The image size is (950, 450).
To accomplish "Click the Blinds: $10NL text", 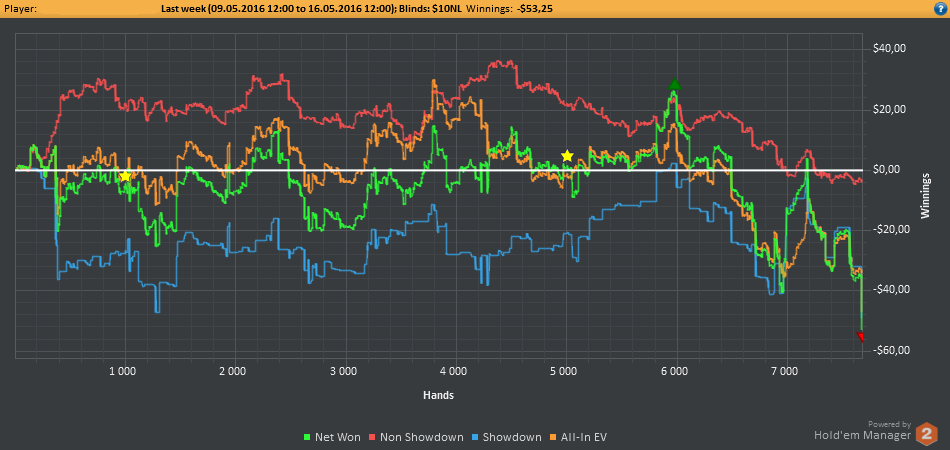I will (428, 8).
